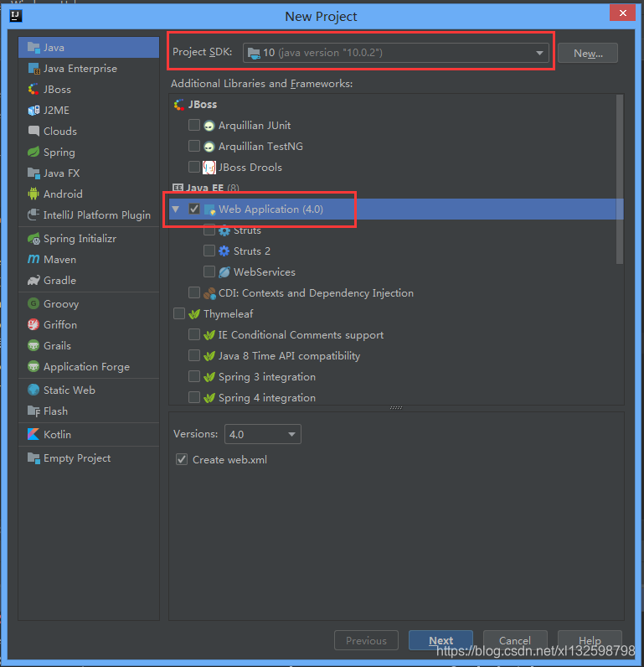Click the JBoss Drools icon
The width and height of the screenshot is (644, 667).
[209, 168]
